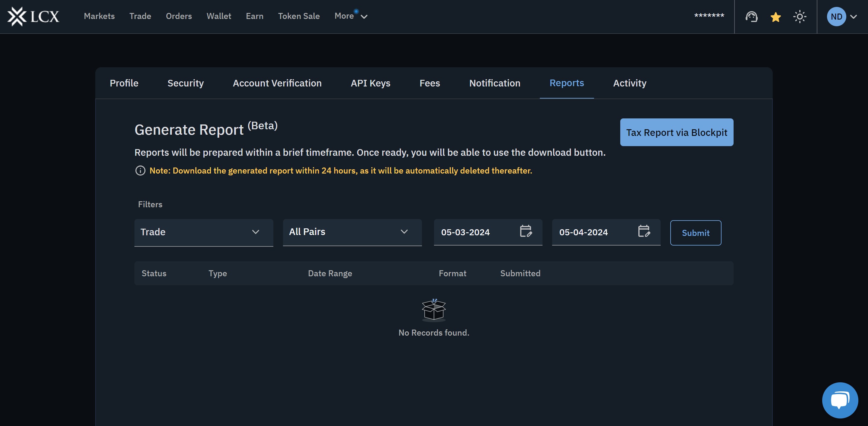868x426 pixels.
Task: Expand the account menu chevron
Action: [854, 17]
